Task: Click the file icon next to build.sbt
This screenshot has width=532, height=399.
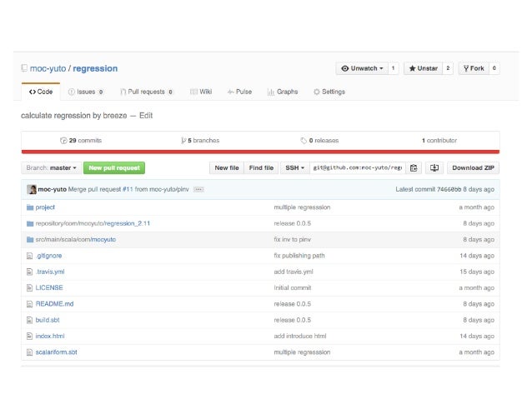Action: (30, 320)
